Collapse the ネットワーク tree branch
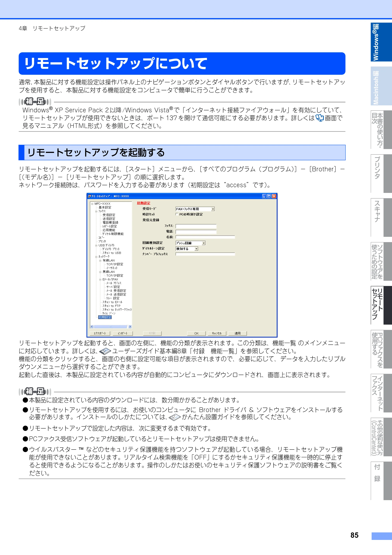 96,257
